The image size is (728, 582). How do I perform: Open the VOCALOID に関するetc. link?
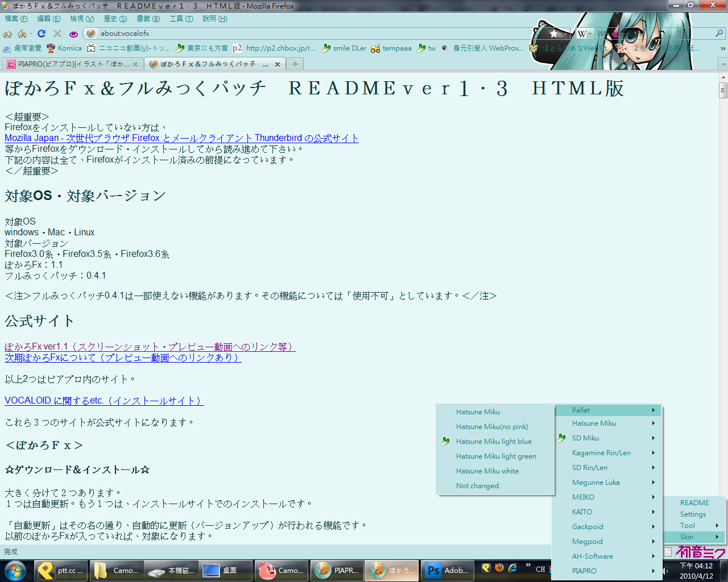(x=104, y=401)
